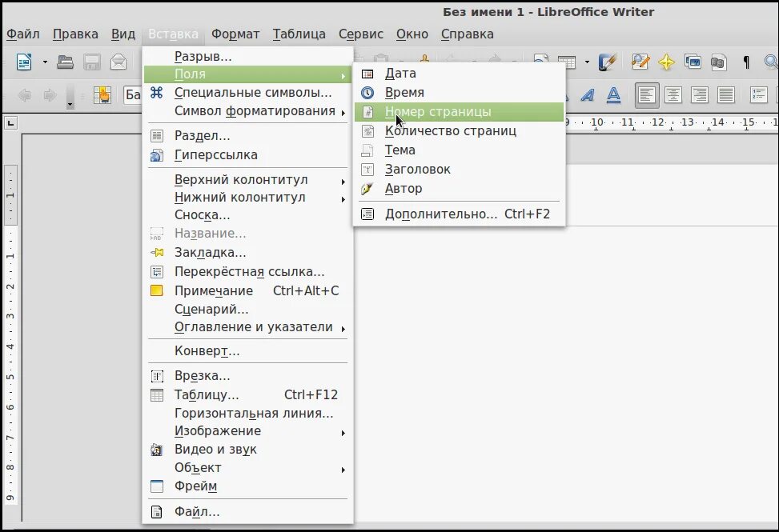Click the Underline formatting icon

pyautogui.click(x=613, y=94)
